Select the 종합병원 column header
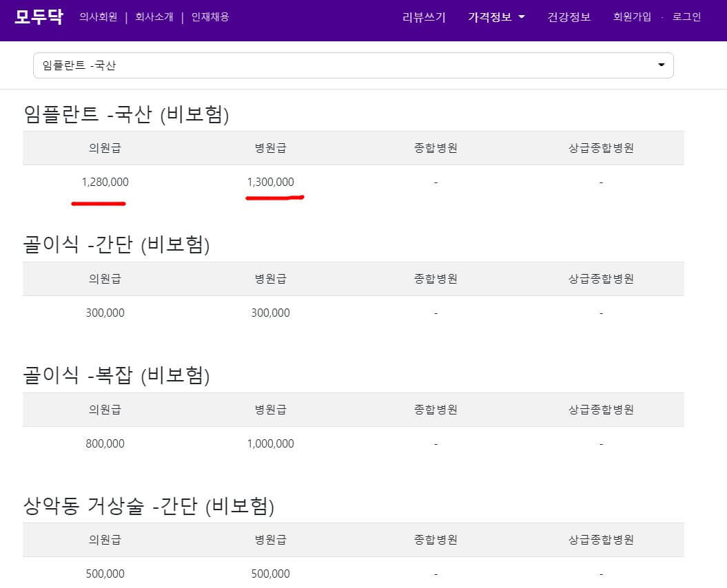The image size is (727, 588). [435, 147]
